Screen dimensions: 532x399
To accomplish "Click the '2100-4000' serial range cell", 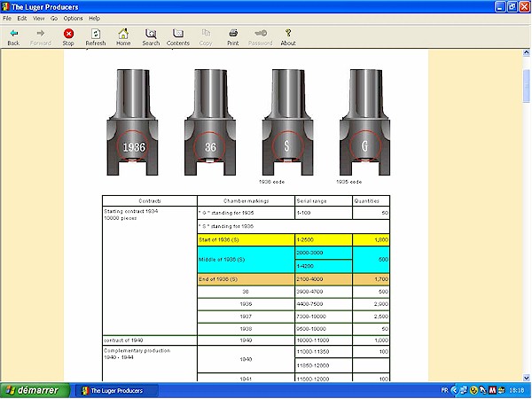I will click(x=324, y=279).
